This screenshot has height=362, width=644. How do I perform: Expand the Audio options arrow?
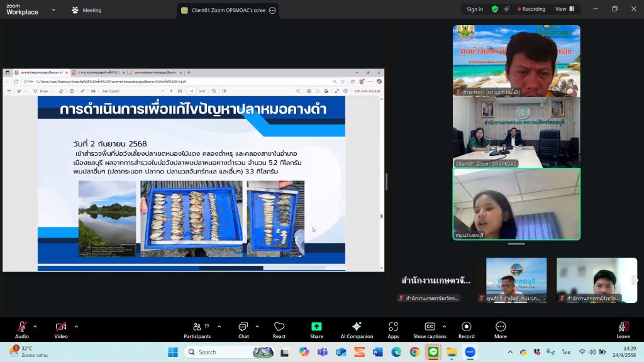(x=35, y=326)
